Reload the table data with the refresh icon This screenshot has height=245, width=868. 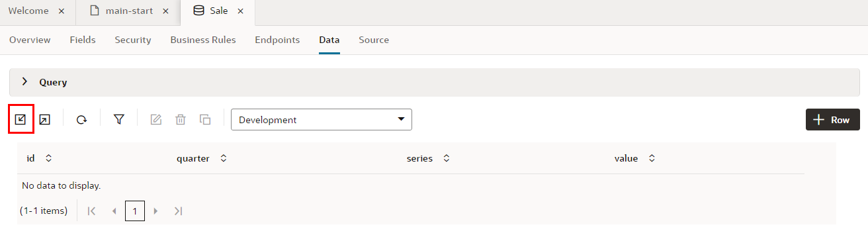pyautogui.click(x=81, y=120)
